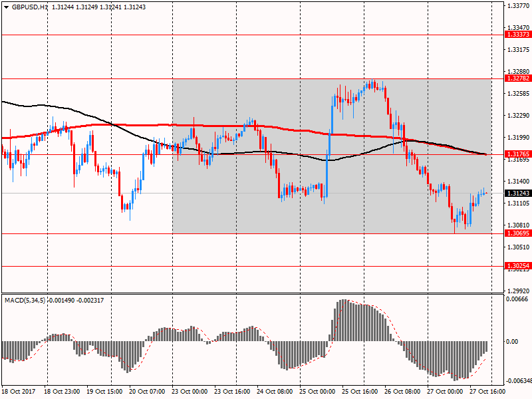Select the 1.33373 red price level label
532x399 pixels.
[518, 35]
